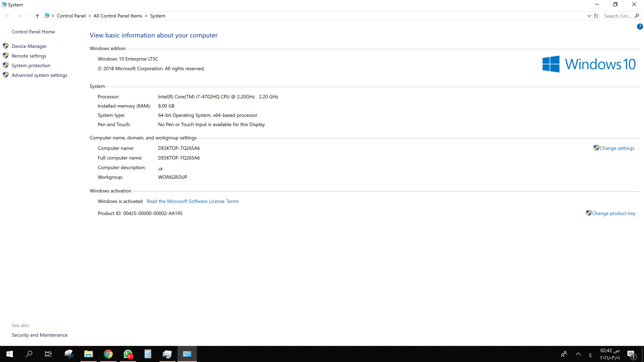Click the processor value Intel Core i7-4702HQ
Screen dimensions: 644x362
218,97
